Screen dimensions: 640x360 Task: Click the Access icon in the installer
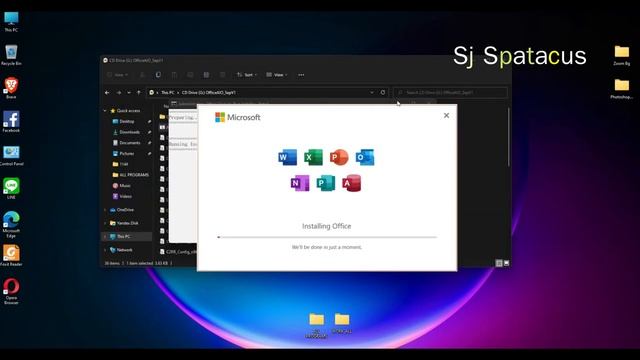coord(351,183)
